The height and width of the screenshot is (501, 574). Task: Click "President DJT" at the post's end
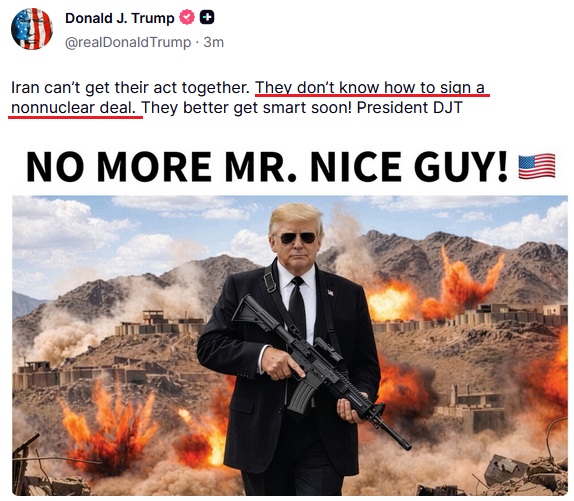[410, 108]
